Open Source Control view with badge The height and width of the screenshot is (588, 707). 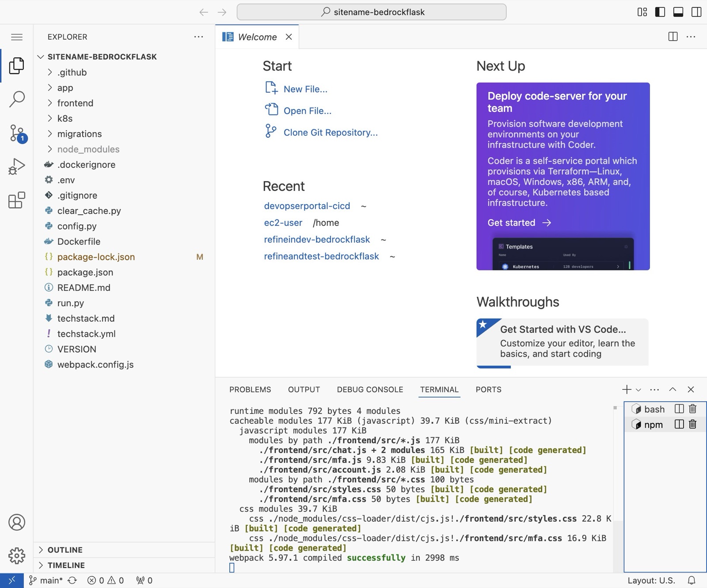click(x=18, y=133)
